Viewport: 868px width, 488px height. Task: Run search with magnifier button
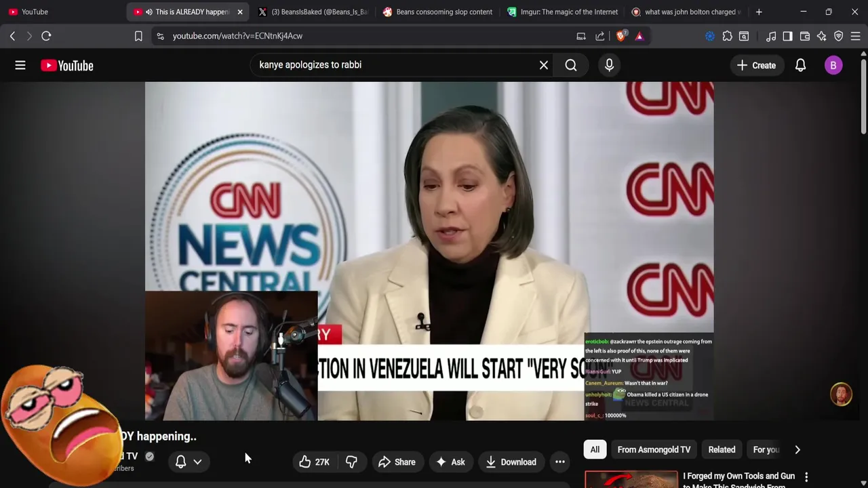571,65
